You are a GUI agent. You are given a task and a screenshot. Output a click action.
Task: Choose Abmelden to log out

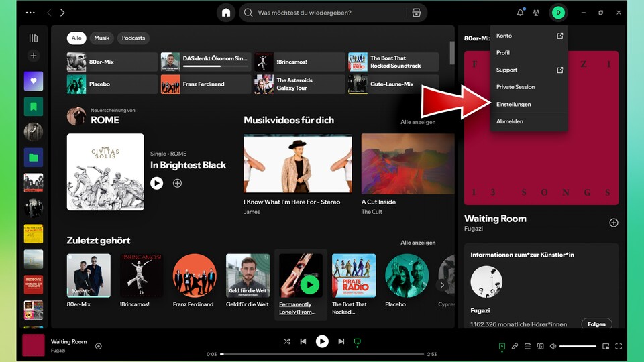pos(529,121)
